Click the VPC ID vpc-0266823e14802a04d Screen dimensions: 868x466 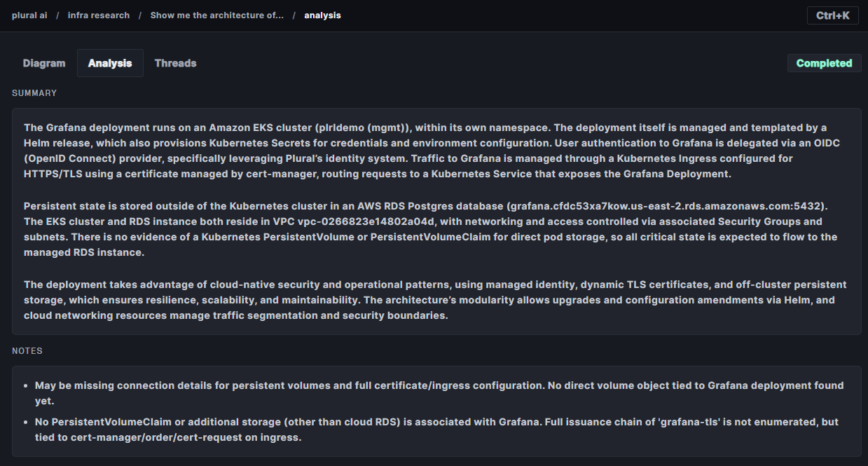tap(376, 221)
